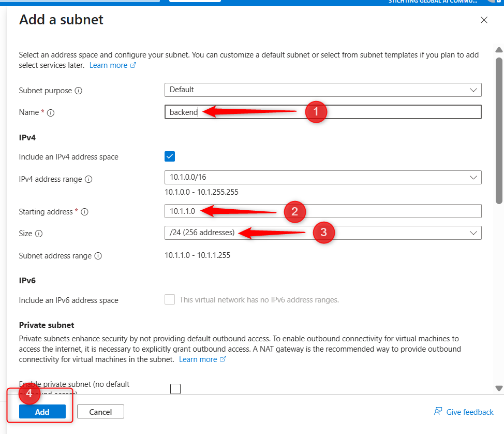Click the Subnet address range info icon
The width and height of the screenshot is (504, 434).
pyautogui.click(x=98, y=256)
